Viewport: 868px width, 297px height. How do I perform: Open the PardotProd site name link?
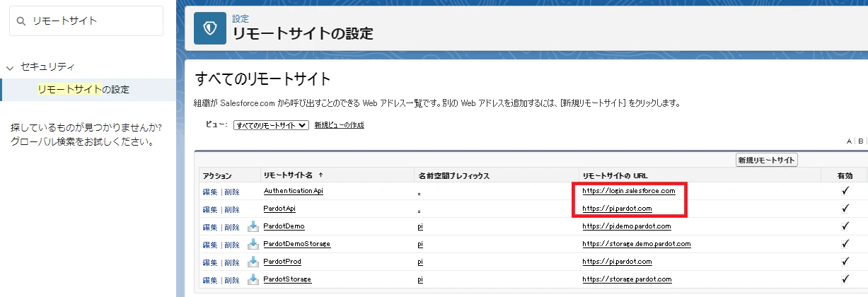282,262
